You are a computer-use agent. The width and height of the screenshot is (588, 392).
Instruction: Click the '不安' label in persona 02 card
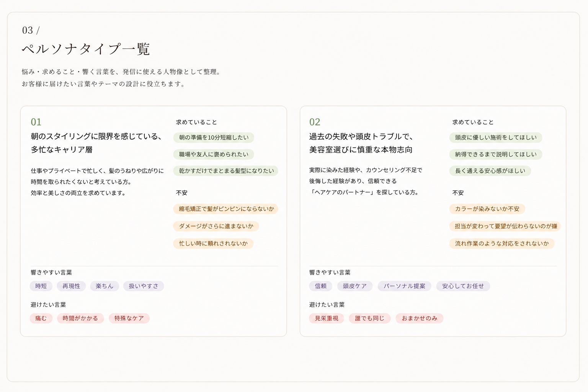pos(458,193)
